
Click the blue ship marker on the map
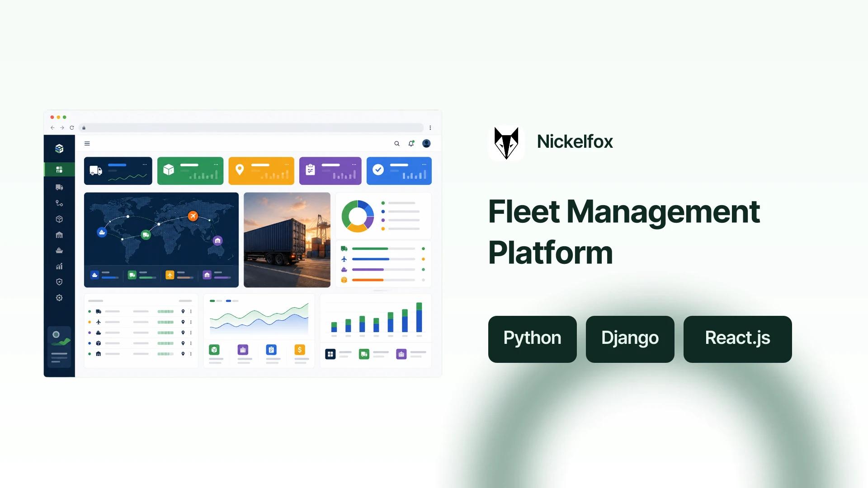(102, 232)
